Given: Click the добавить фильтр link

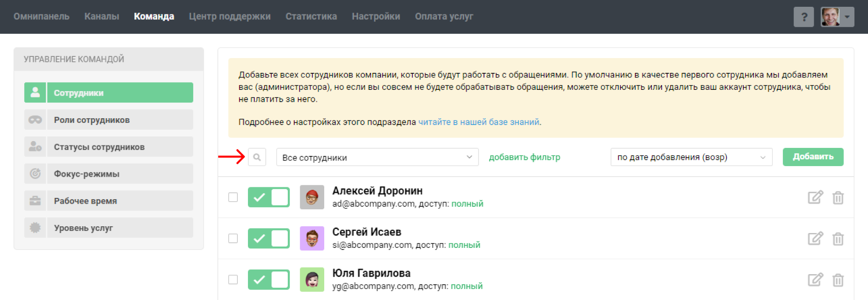Looking at the screenshot, I should pos(524,157).
